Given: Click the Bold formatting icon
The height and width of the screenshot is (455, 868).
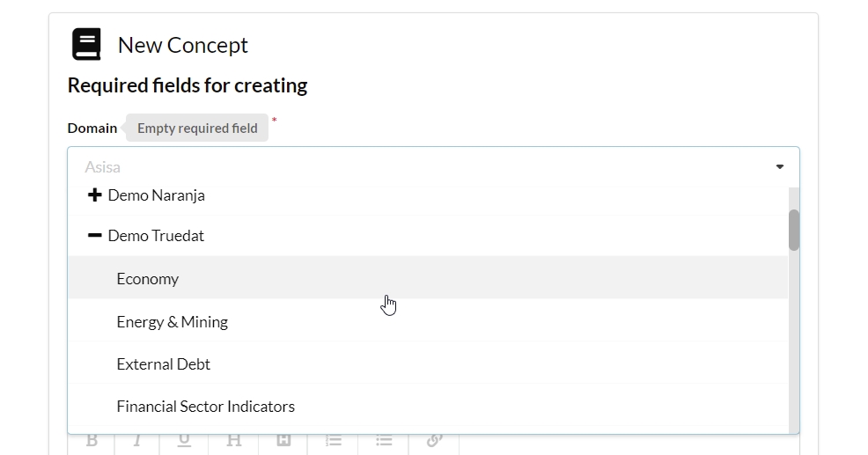Looking at the screenshot, I should pos(92,441).
